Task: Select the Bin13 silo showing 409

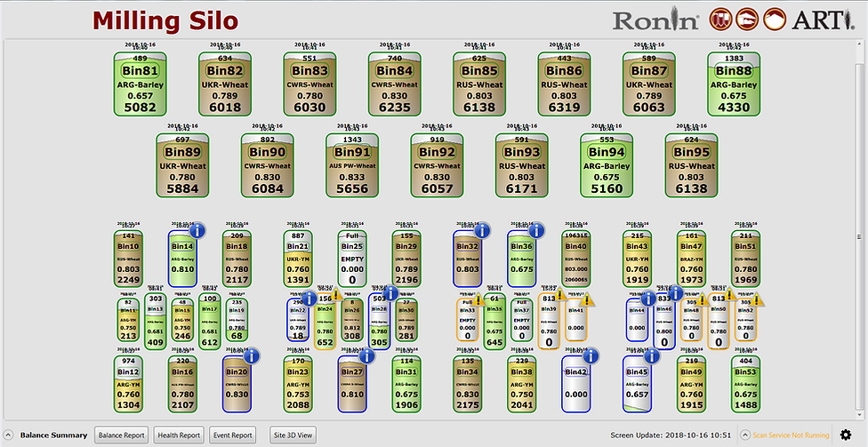Action: click(155, 322)
